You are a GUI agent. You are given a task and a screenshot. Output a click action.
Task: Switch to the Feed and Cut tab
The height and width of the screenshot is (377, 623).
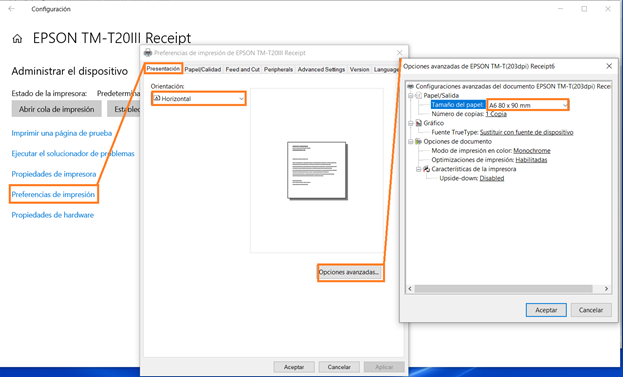click(x=242, y=70)
